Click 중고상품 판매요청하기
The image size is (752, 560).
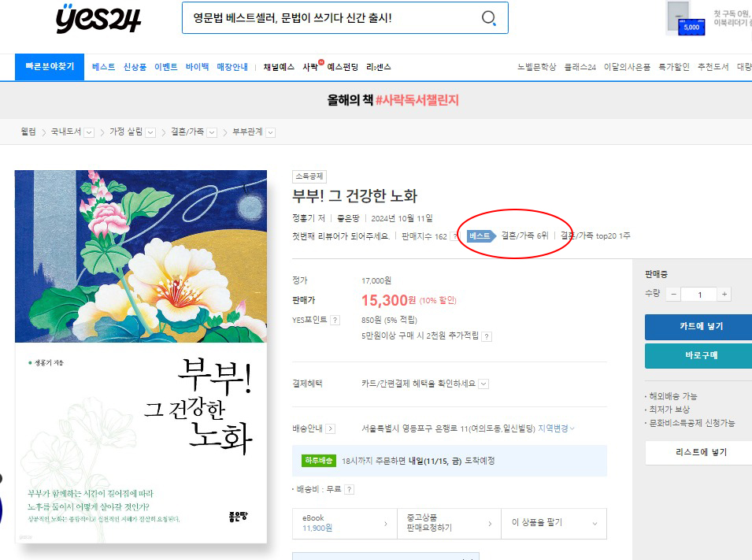click(x=449, y=523)
